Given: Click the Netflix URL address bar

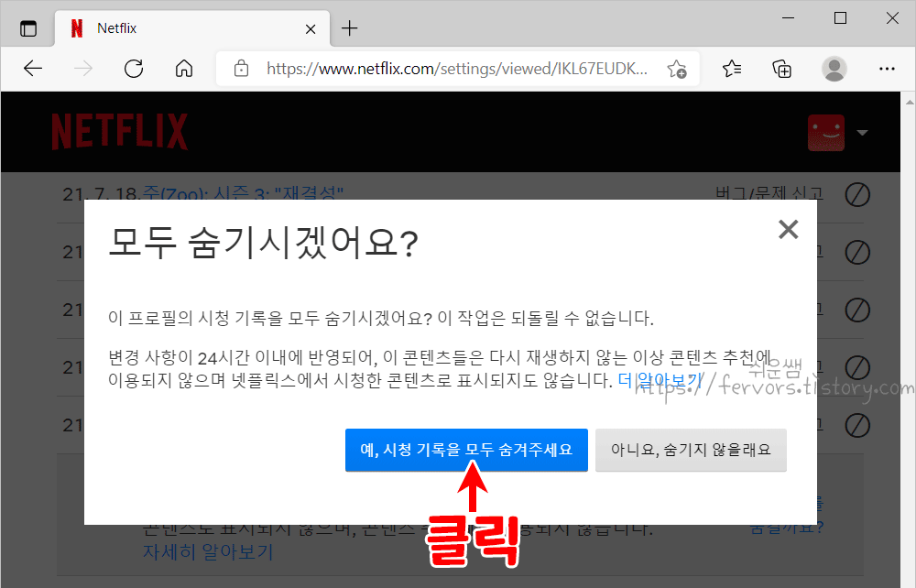Looking at the screenshot, I should (455, 69).
